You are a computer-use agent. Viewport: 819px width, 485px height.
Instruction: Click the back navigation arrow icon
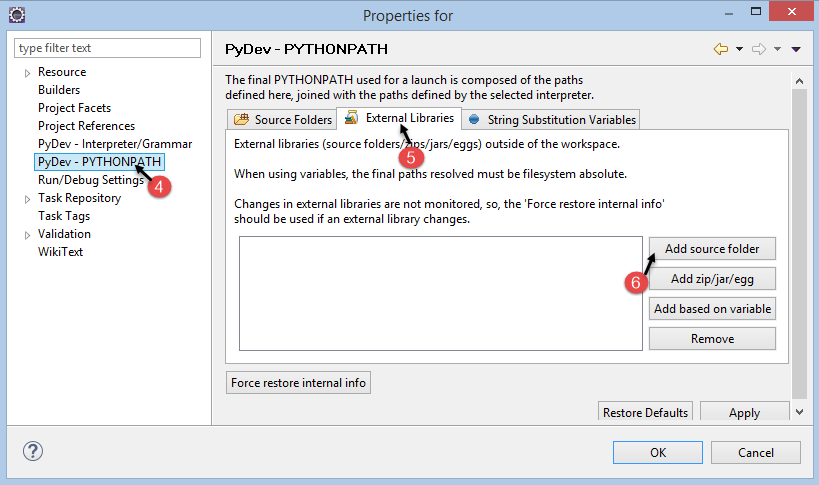click(720, 49)
